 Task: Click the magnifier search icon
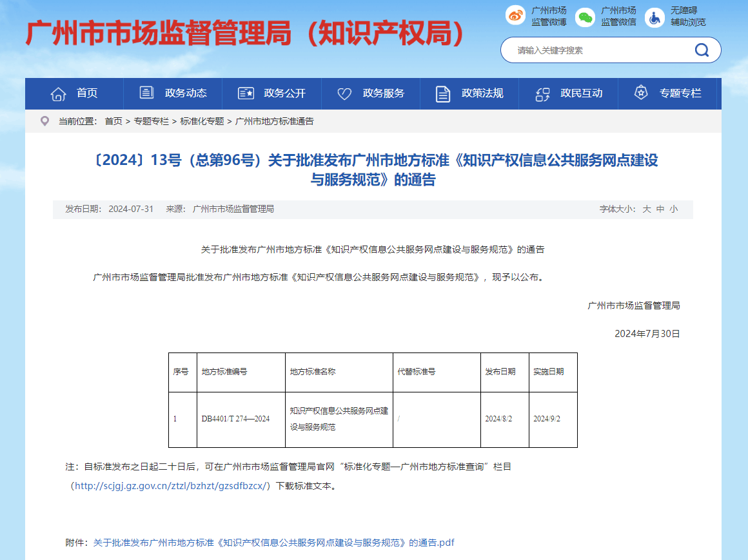coord(702,50)
